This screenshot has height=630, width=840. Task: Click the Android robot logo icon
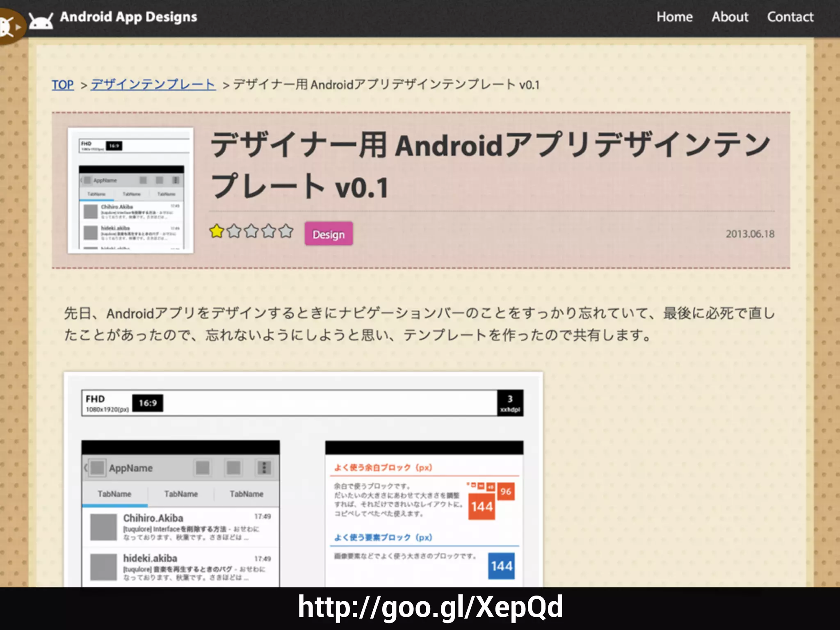(x=41, y=21)
